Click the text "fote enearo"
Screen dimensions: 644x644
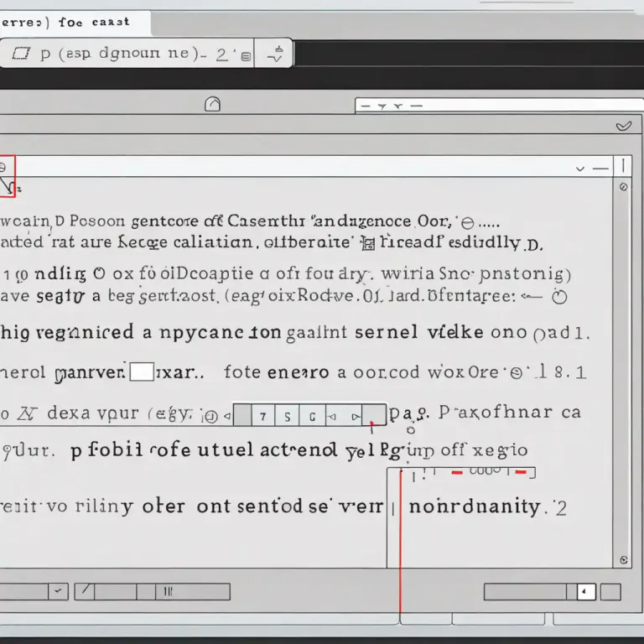pyautogui.click(x=277, y=372)
